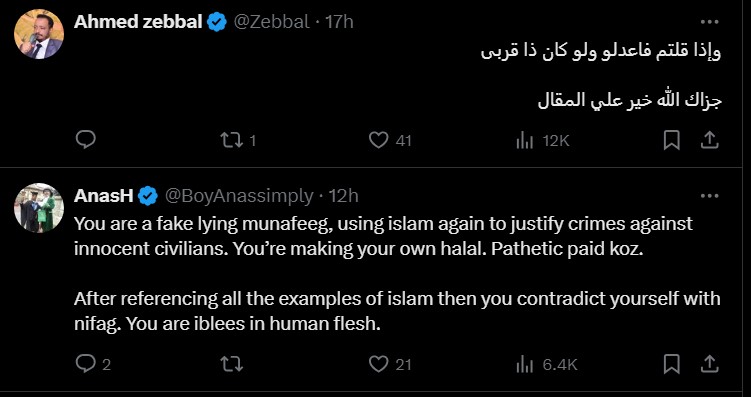The image size is (751, 397).
Task: Share AnasH's post
Action: point(710,364)
